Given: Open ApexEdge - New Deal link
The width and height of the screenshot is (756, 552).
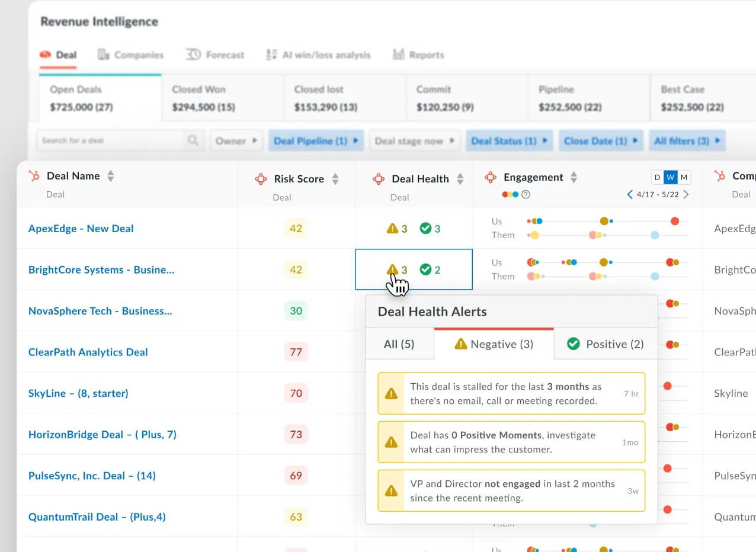Looking at the screenshot, I should pyautogui.click(x=81, y=229).
